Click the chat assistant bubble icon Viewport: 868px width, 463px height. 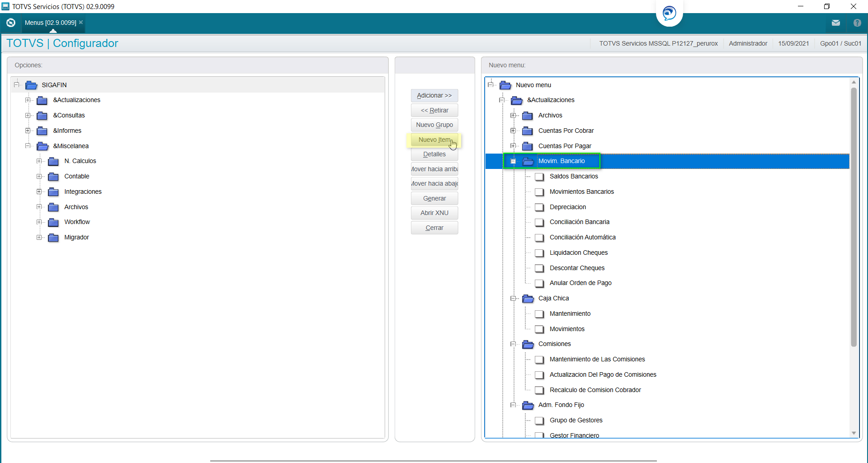pyautogui.click(x=670, y=13)
